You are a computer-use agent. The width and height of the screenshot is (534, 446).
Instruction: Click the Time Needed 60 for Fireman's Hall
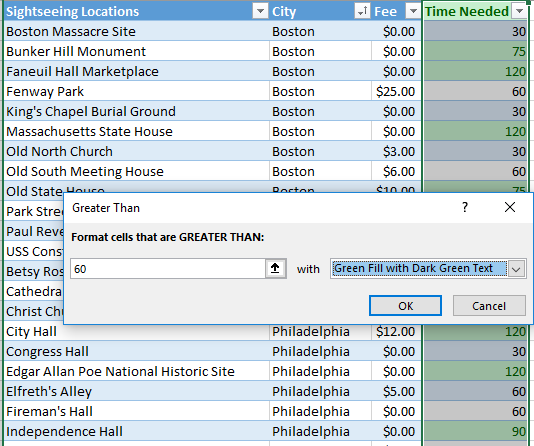(x=475, y=411)
